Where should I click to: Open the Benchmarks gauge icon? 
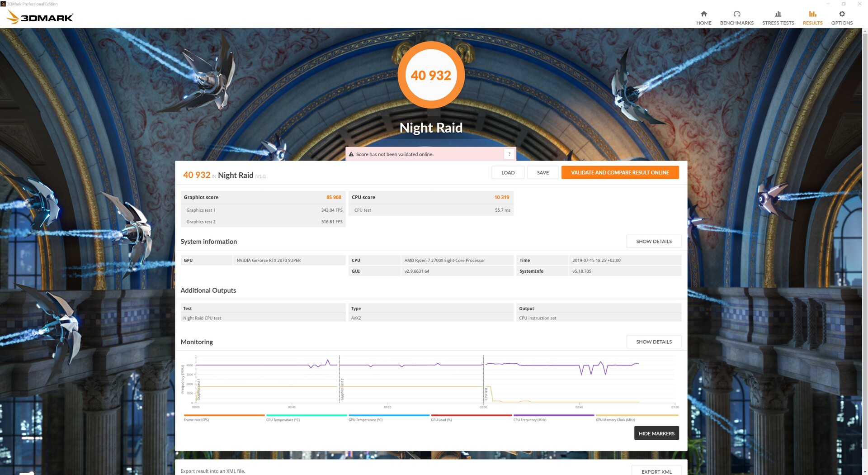[x=736, y=14]
